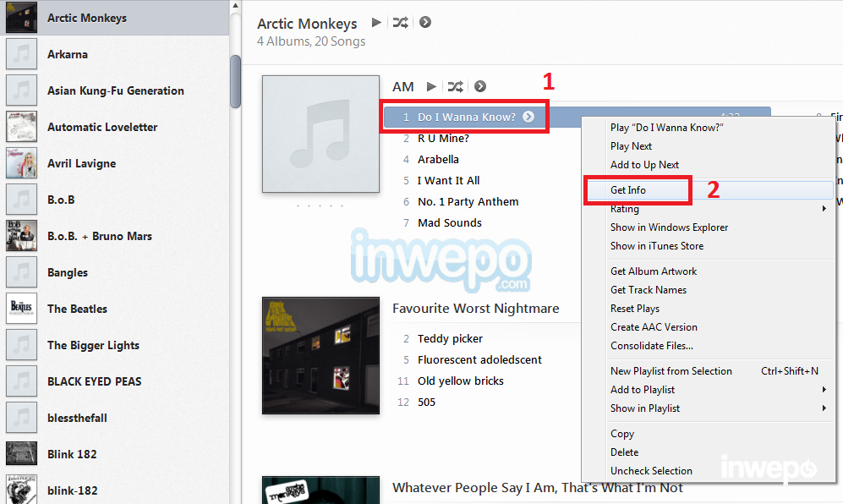Select The Bigger Lights artist

click(x=114, y=345)
